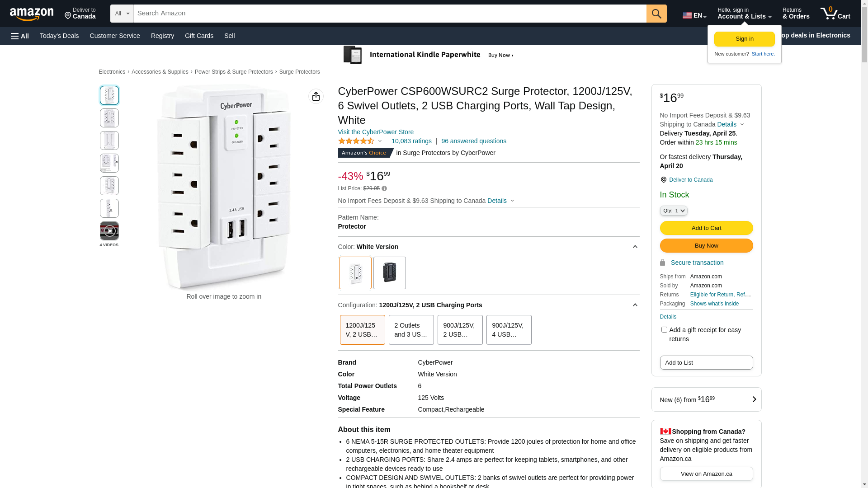Click the search magnifier button
The image size is (868, 488).
(656, 14)
